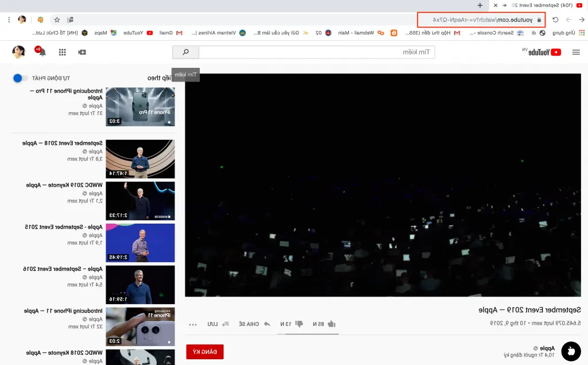
Task: Open the YouTube apps grid icon
Action: (62, 52)
